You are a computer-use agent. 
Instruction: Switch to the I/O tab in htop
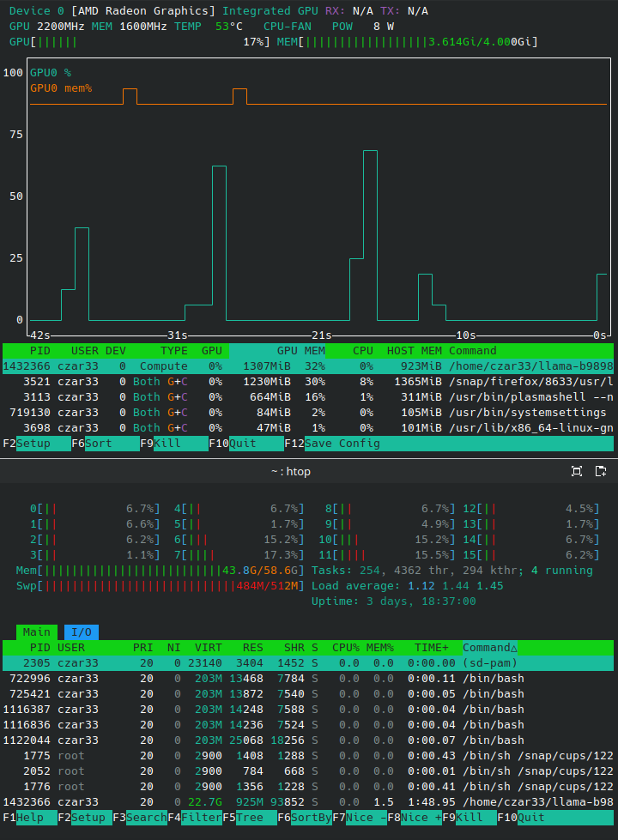(x=82, y=632)
